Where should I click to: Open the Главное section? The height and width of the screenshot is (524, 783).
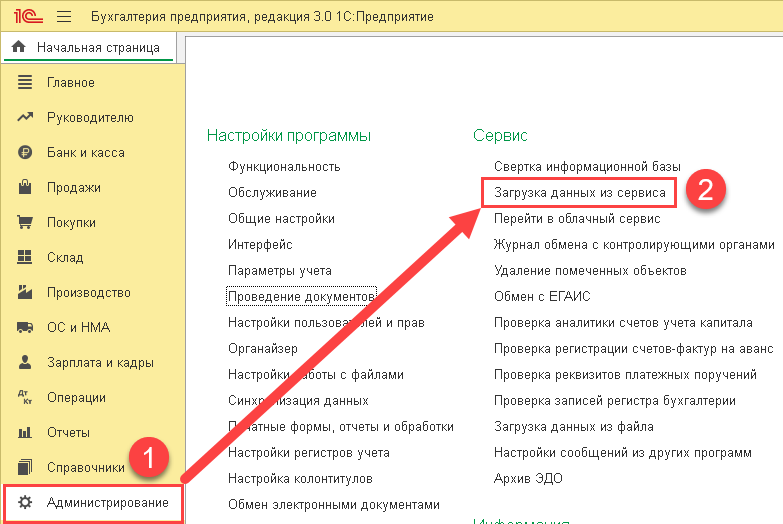click(70, 82)
